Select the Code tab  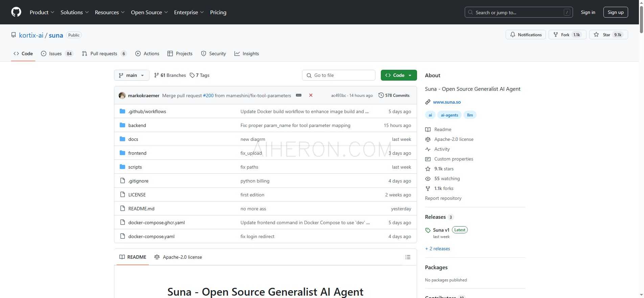(x=23, y=54)
